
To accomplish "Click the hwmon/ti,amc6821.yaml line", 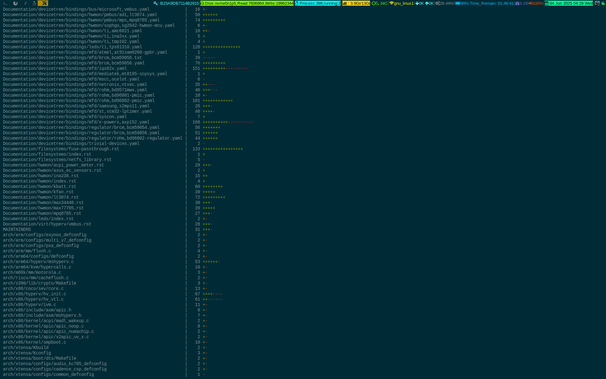I will pyautogui.click(x=72, y=31).
